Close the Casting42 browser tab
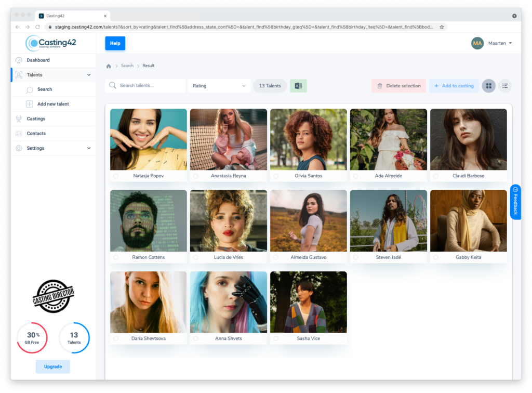532x393 pixels. point(105,16)
